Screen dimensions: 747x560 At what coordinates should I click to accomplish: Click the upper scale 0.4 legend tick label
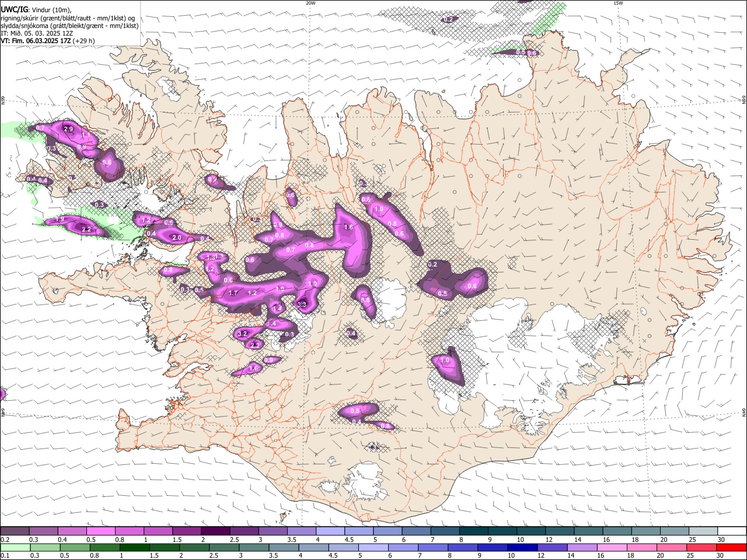tap(62, 540)
